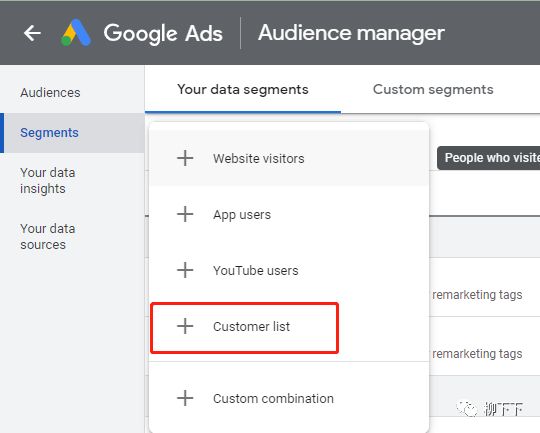Select Custom combination option
The image size is (540, 433).
click(x=289, y=398)
